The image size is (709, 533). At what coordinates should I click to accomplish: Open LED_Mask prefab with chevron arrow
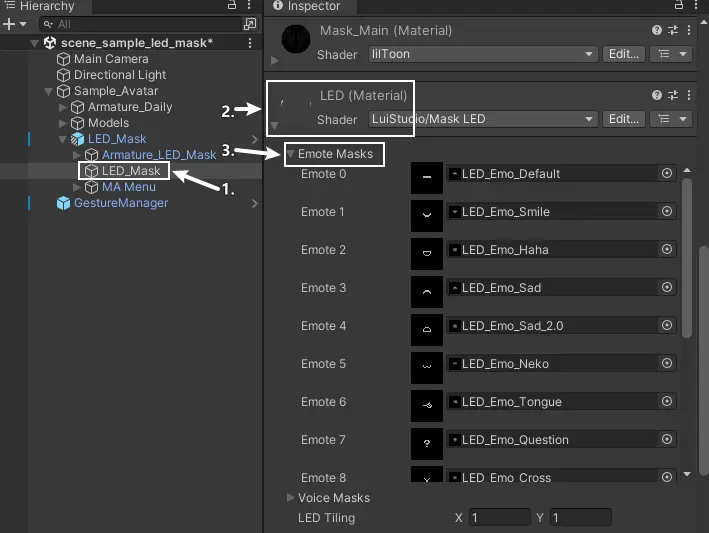(255, 139)
